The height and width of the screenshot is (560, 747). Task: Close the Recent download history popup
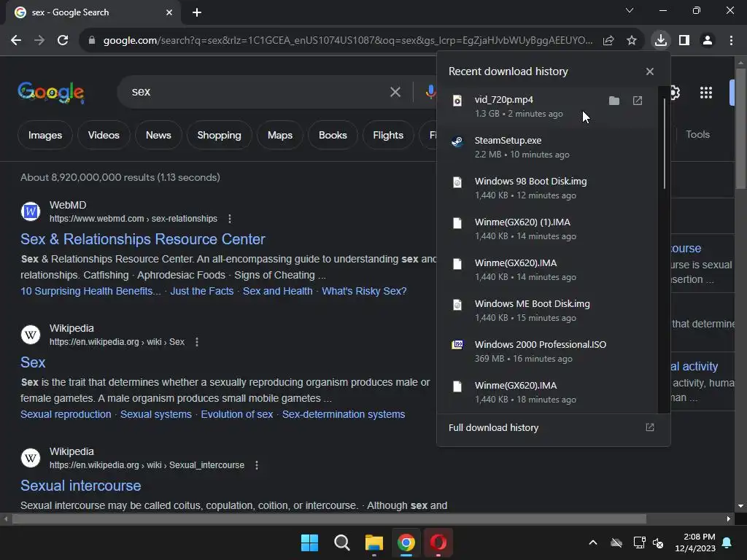point(650,71)
